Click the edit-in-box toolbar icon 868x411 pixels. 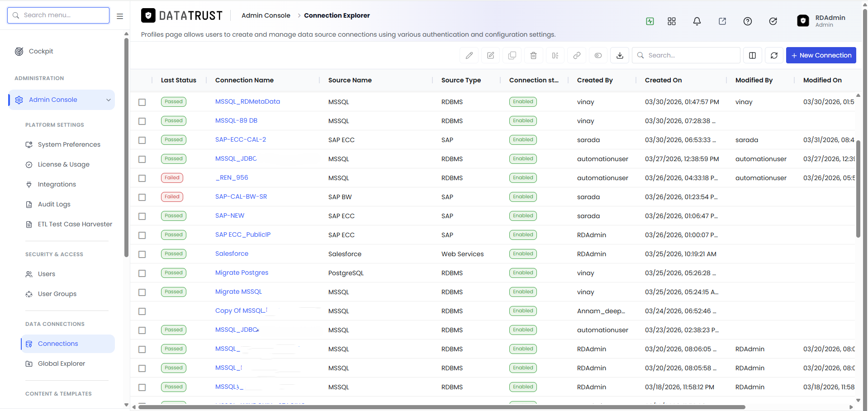[491, 55]
